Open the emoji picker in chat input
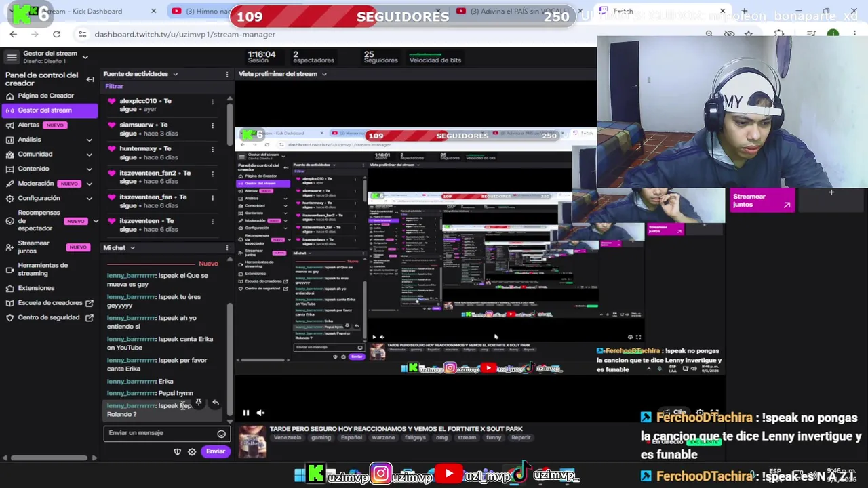 pos(221,434)
